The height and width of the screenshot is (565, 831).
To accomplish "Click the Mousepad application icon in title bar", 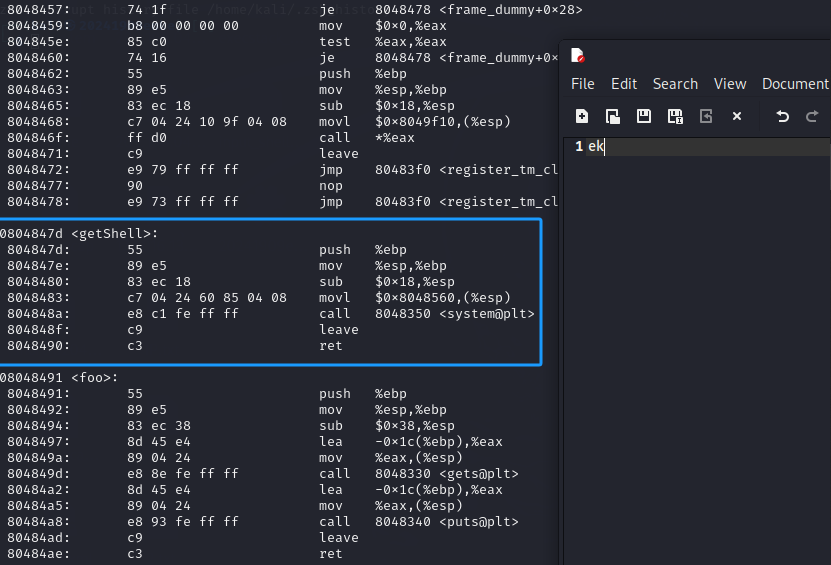I will click(x=578, y=56).
